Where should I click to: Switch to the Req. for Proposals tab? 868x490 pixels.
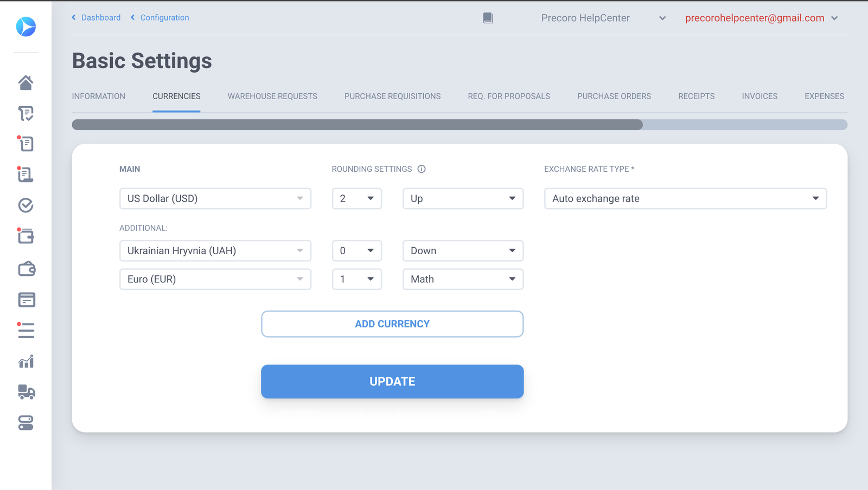tap(509, 96)
